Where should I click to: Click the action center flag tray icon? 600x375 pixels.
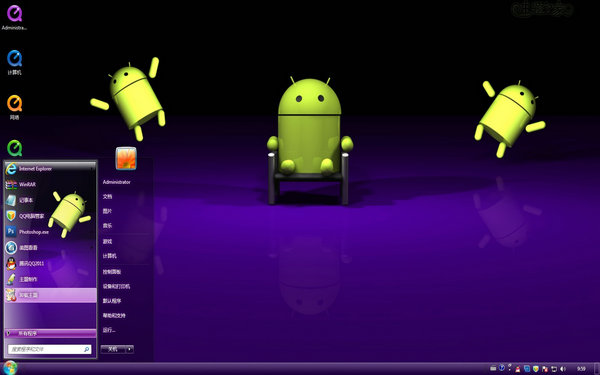point(545,369)
